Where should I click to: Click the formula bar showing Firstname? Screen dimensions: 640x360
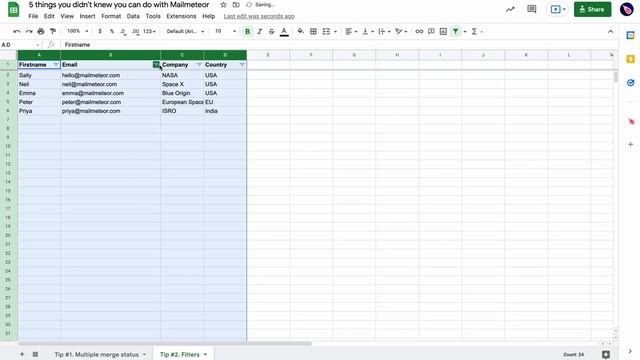[x=339, y=45]
